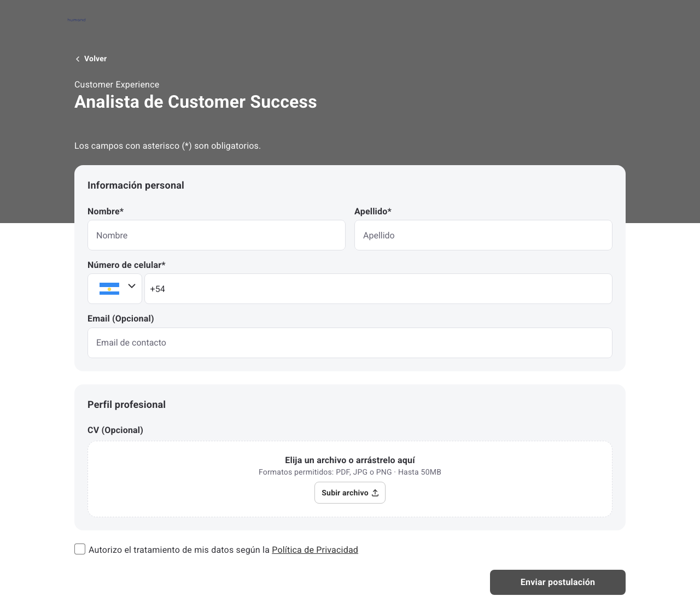Click the humand logo in the header
Screen dimensions: 700x596
(77, 20)
